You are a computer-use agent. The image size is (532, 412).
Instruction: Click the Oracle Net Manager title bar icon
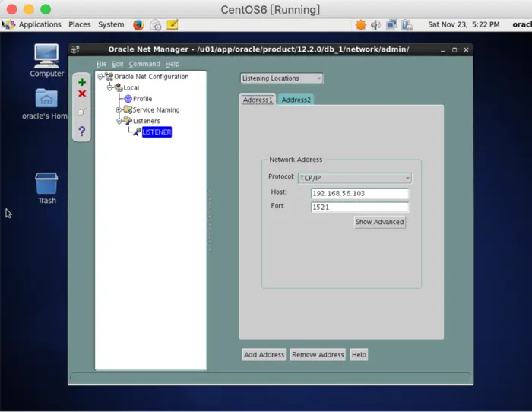coord(75,49)
